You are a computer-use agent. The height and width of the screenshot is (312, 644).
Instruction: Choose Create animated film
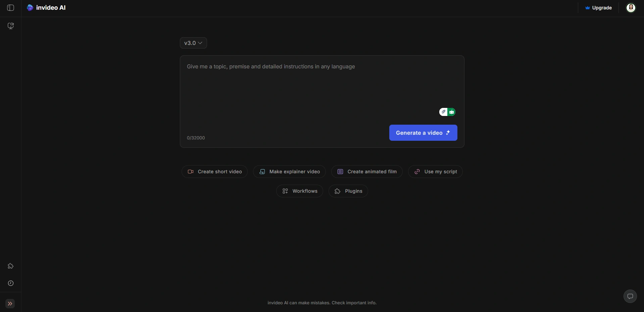pyautogui.click(x=367, y=172)
